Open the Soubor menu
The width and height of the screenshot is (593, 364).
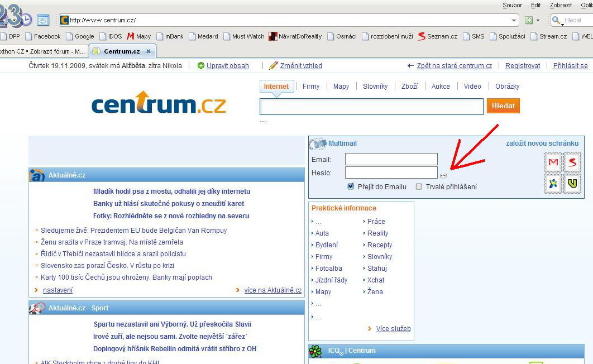(512, 5)
